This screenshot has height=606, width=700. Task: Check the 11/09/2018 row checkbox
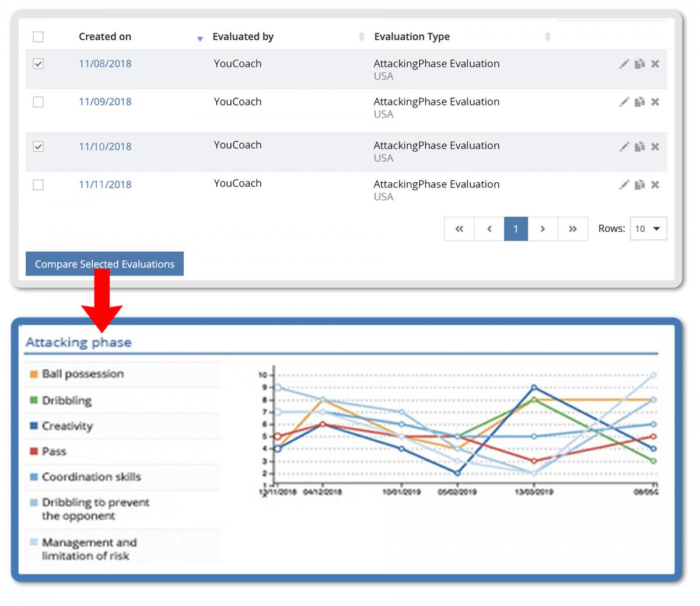[x=38, y=102]
